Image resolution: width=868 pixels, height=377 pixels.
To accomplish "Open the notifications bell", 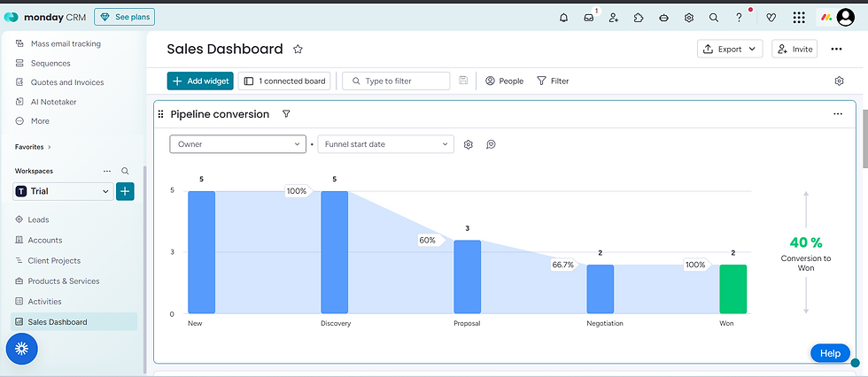I will tap(563, 18).
